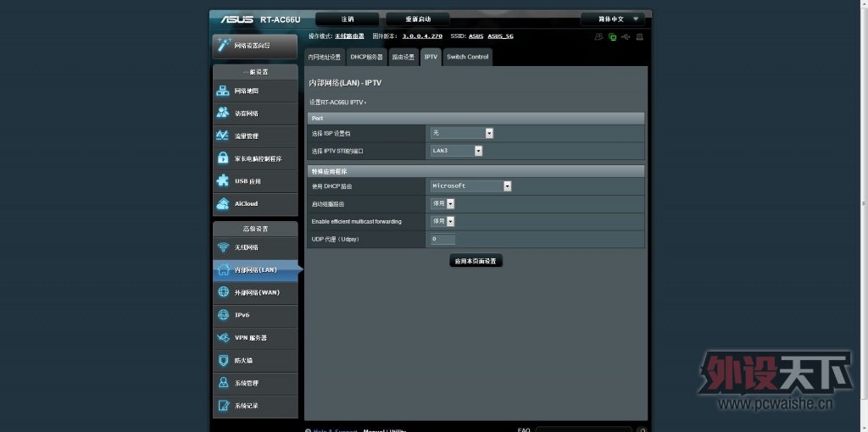Open the 无线网络 wireless settings page
Image resolution: width=868 pixels, height=432 pixels.
pos(255,247)
